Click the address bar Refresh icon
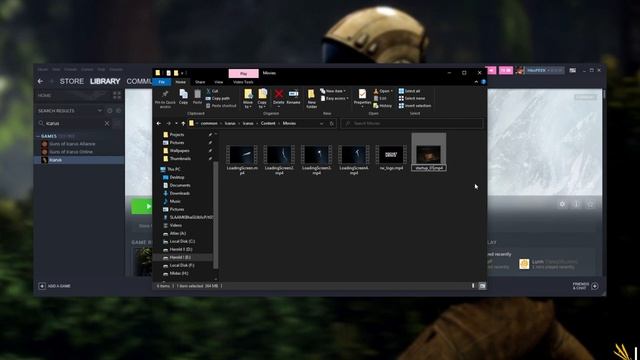The width and height of the screenshot is (640, 360). pyautogui.click(x=332, y=123)
